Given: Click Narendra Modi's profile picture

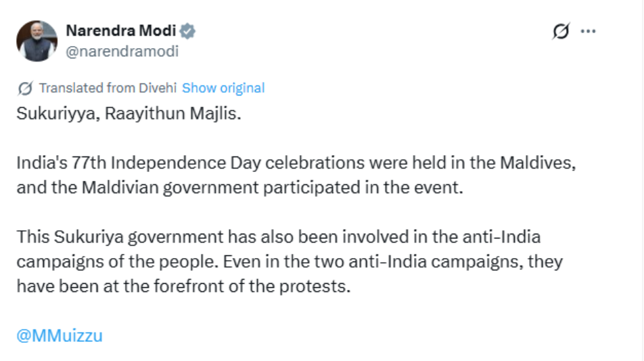Looking at the screenshot, I should [x=37, y=41].
